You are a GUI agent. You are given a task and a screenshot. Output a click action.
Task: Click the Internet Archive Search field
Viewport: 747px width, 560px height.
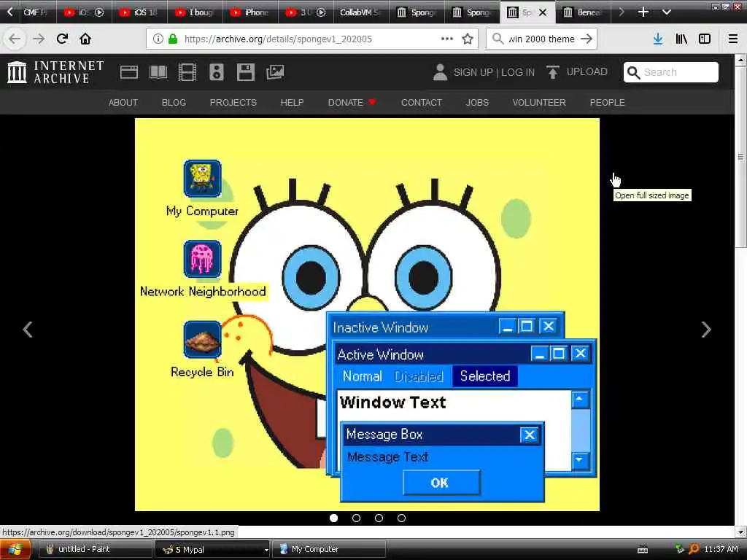click(671, 72)
